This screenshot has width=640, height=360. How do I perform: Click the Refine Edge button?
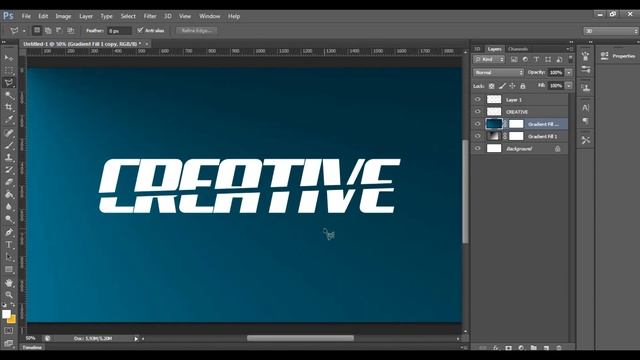(x=196, y=31)
